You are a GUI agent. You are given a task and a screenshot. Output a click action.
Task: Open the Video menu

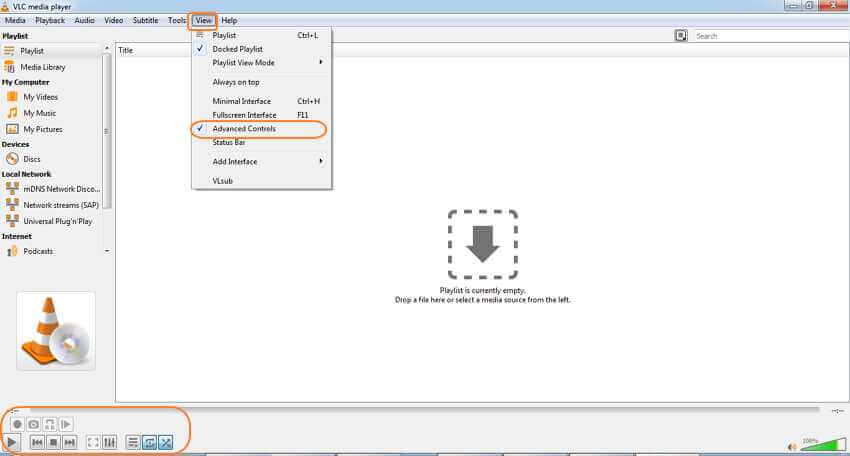coord(113,21)
